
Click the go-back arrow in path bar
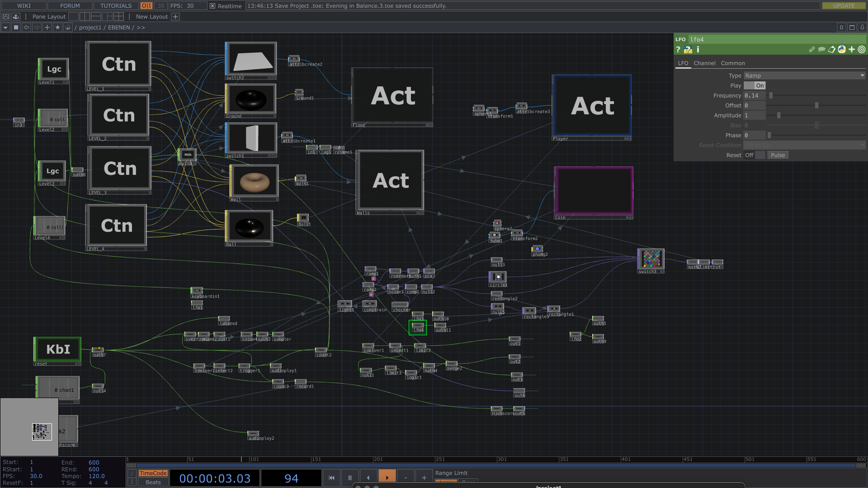point(27,28)
